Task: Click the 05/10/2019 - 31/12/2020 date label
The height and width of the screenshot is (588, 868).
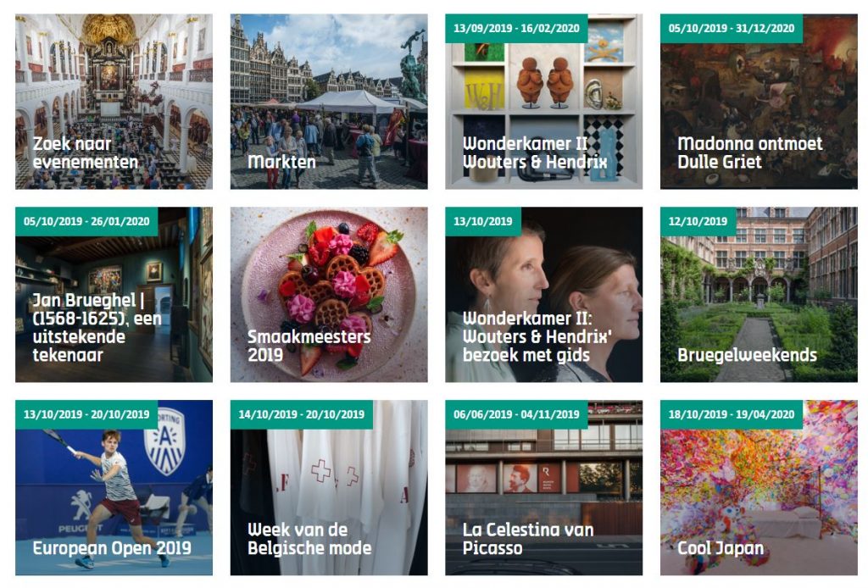Action: click(x=732, y=29)
